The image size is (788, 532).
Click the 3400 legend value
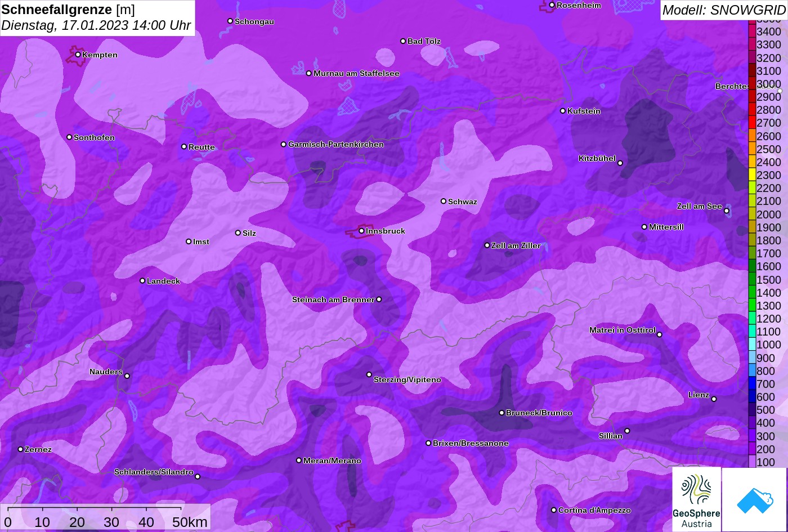click(769, 32)
